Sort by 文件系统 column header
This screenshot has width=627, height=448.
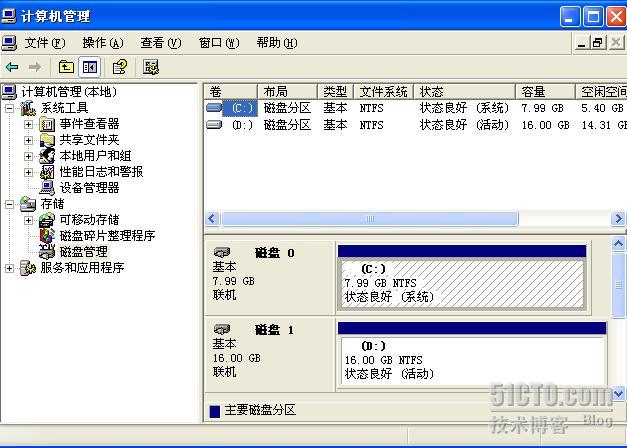384,91
